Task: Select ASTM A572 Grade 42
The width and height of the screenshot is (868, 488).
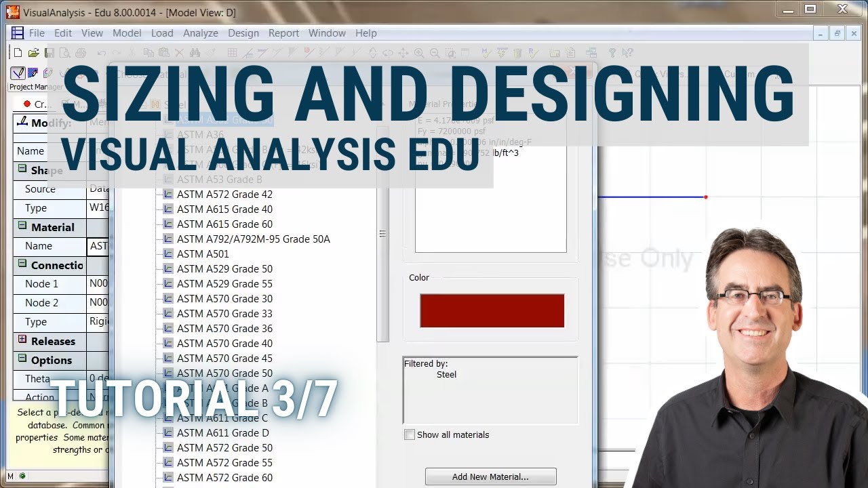Action: [x=224, y=195]
